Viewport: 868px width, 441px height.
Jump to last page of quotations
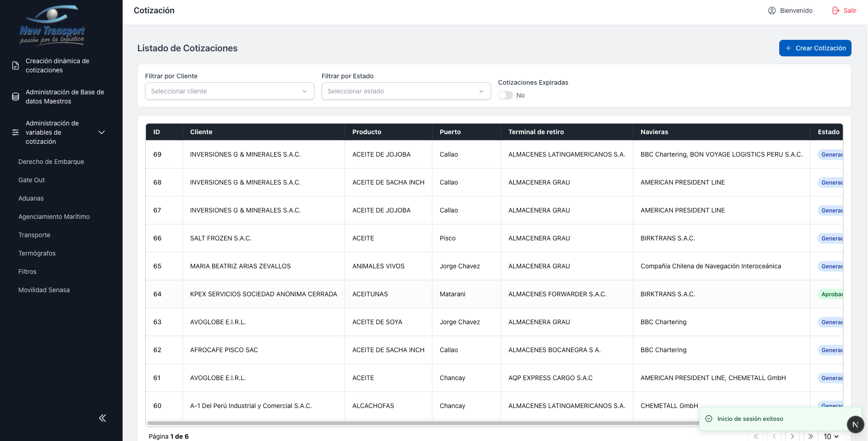810,436
